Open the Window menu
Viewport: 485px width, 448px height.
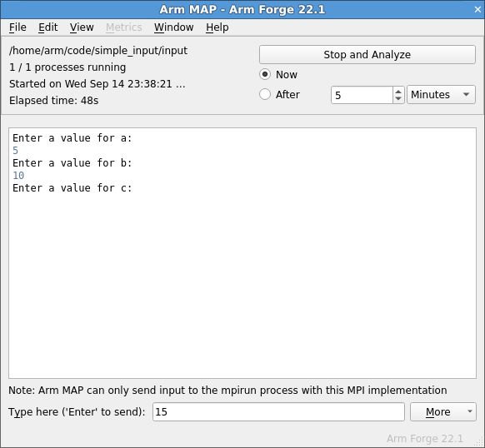point(174,27)
